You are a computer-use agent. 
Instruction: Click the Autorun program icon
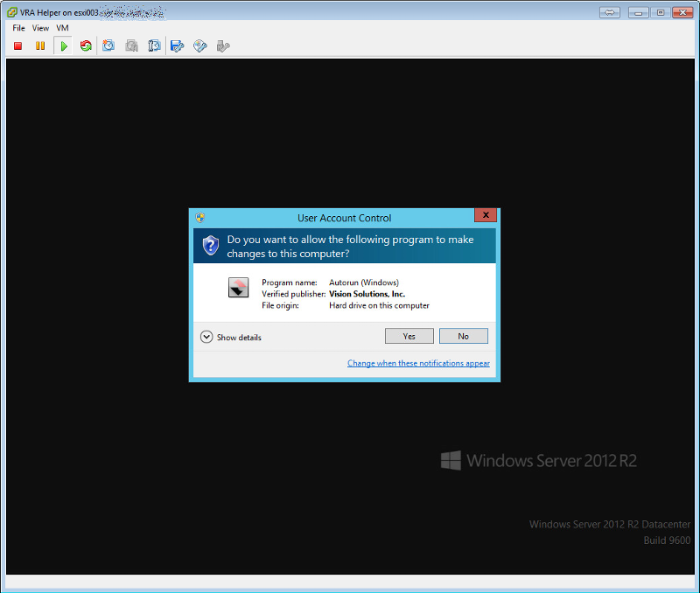coord(238,288)
